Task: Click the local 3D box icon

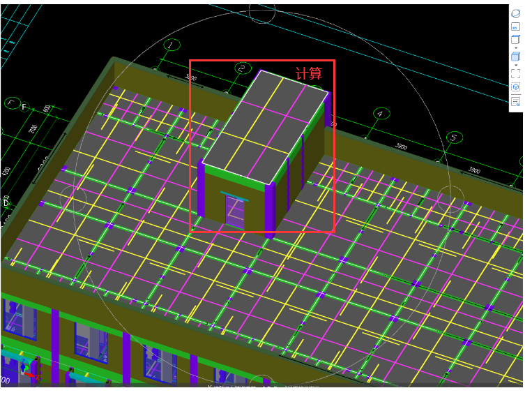Action: point(516,87)
